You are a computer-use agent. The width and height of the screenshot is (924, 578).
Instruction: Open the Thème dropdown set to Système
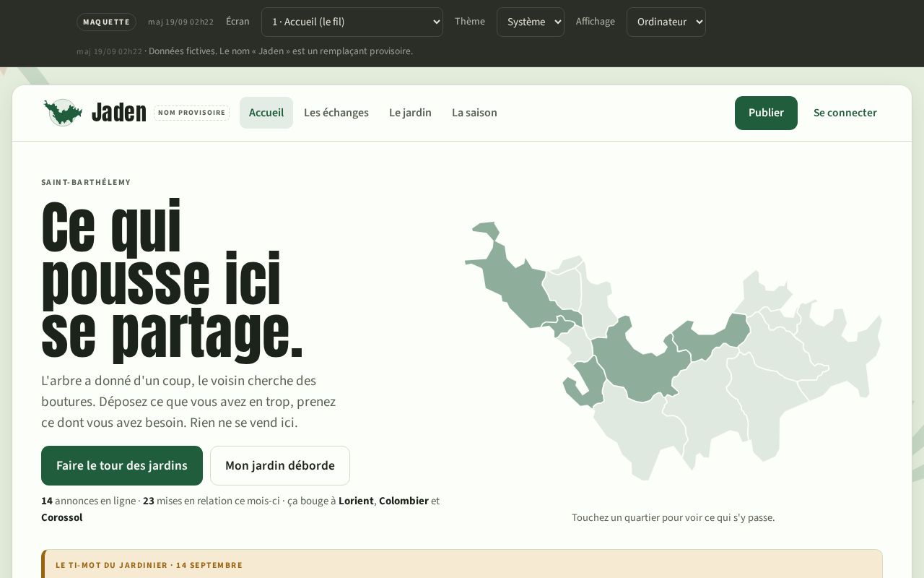tap(531, 22)
